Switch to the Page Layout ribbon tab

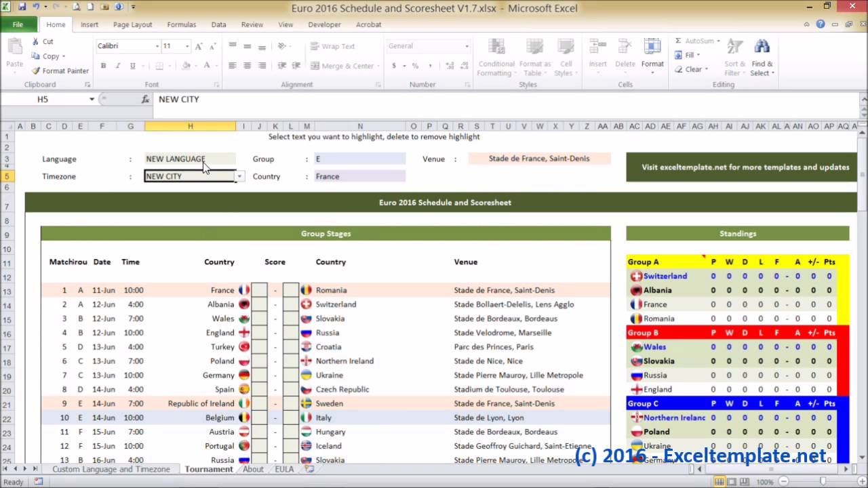tap(132, 24)
